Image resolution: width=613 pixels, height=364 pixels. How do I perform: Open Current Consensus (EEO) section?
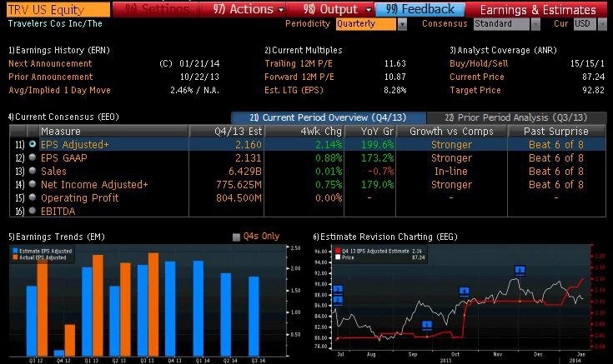tap(63, 117)
